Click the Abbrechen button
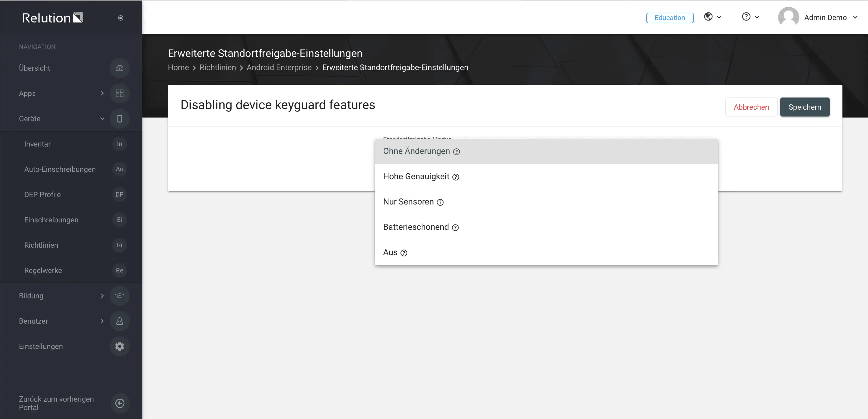868x419 pixels. tap(751, 107)
